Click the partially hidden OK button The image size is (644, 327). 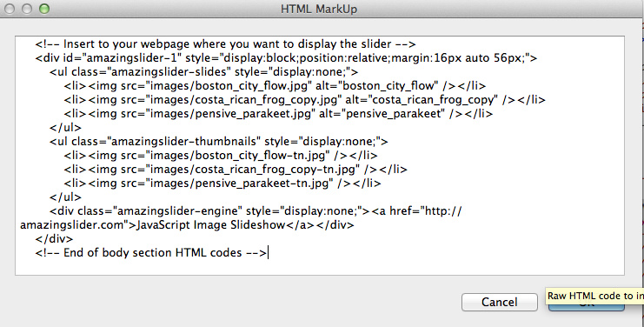pyautogui.click(x=587, y=308)
